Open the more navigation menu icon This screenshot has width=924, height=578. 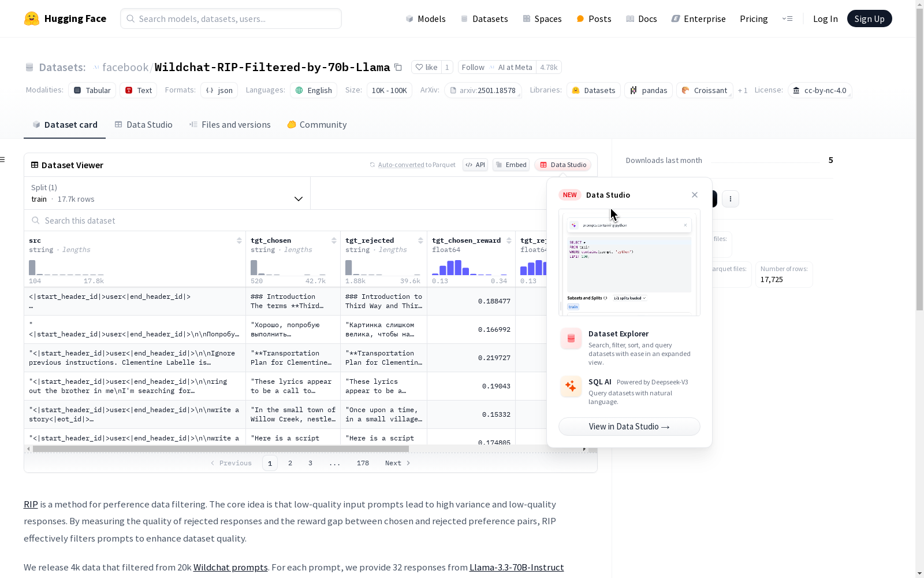click(787, 18)
